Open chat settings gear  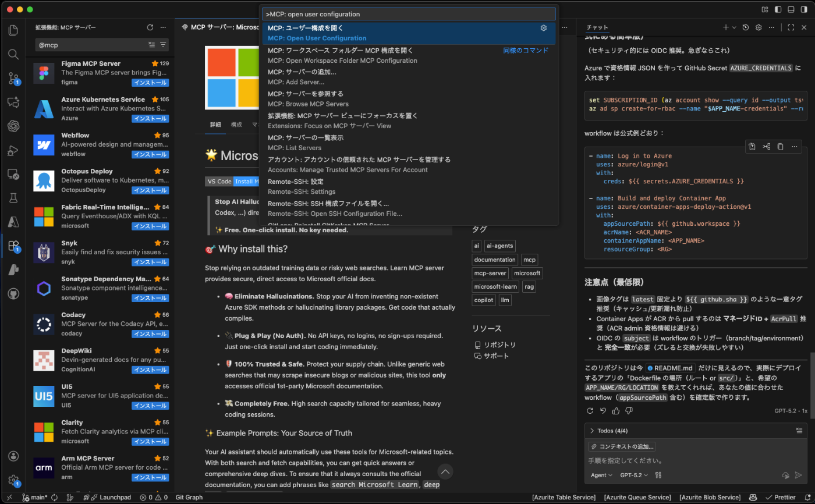coord(759,27)
